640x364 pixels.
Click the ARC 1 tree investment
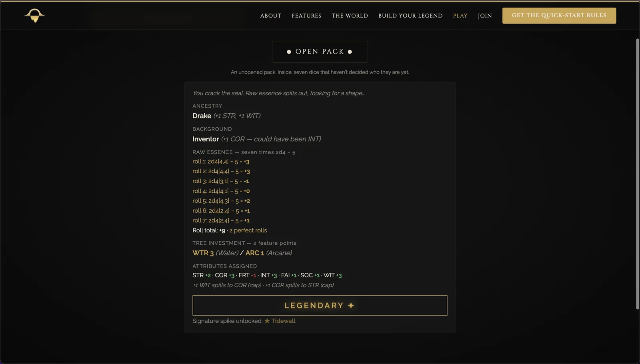click(255, 253)
